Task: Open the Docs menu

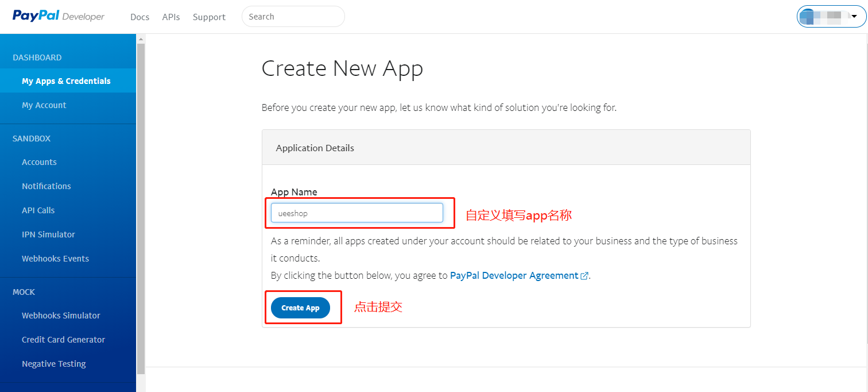Action: [139, 17]
